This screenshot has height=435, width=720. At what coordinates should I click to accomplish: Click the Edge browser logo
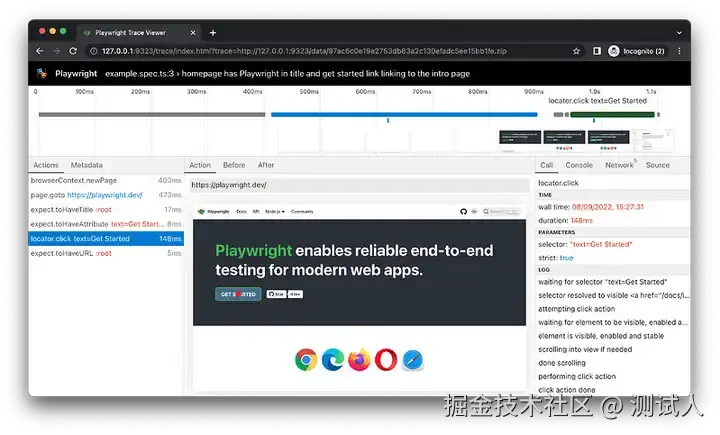(x=332, y=360)
